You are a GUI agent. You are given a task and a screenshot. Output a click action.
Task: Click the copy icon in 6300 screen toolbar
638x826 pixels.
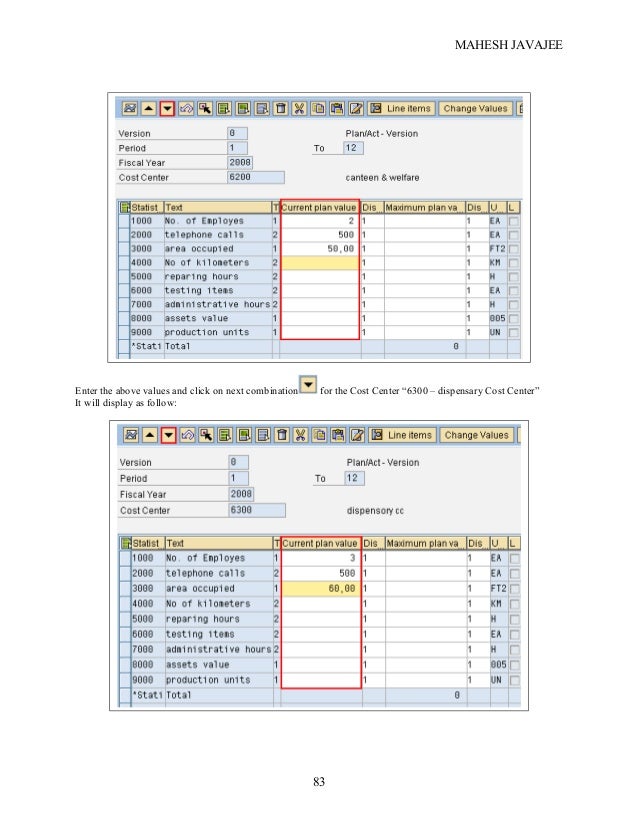coord(319,435)
